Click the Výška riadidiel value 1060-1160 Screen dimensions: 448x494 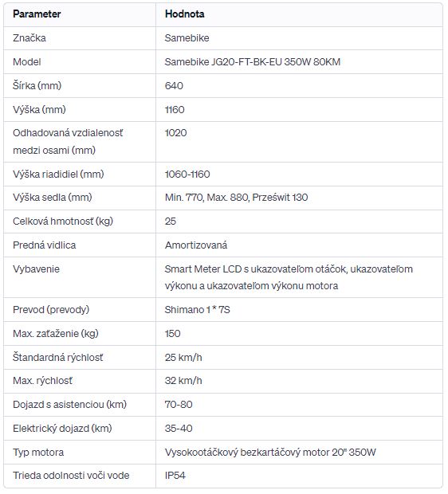point(187,174)
